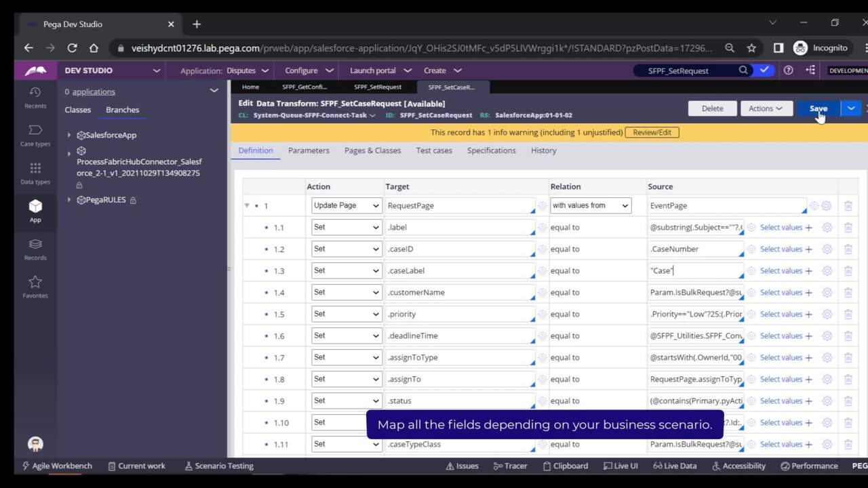Open the Case types sidebar icon

click(35, 135)
